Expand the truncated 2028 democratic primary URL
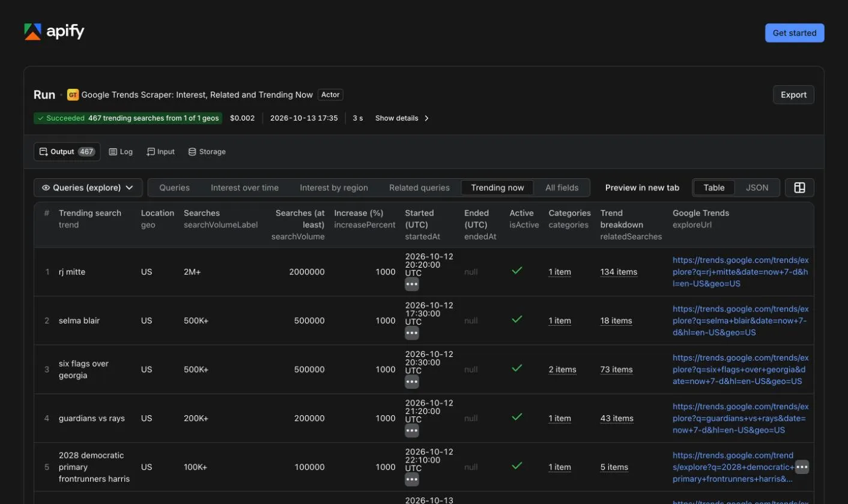Viewport: 848px width, 504px height. (x=802, y=467)
